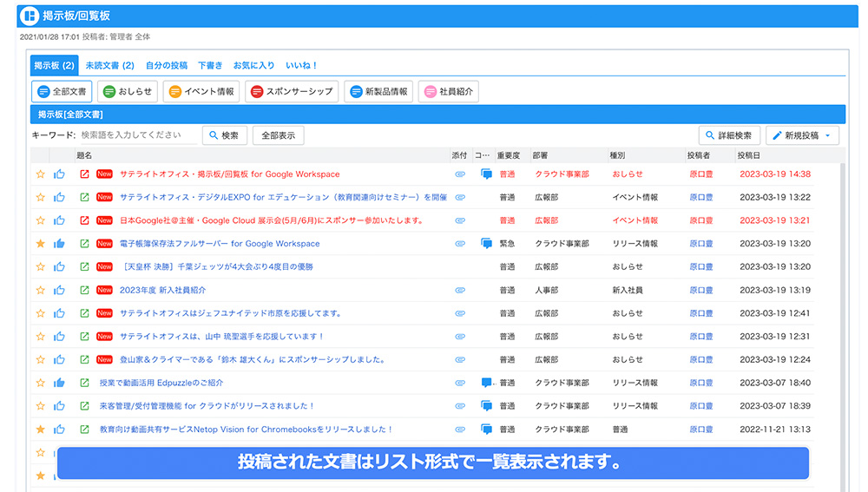Switch to 未読文書 (2) tab

[109, 65]
